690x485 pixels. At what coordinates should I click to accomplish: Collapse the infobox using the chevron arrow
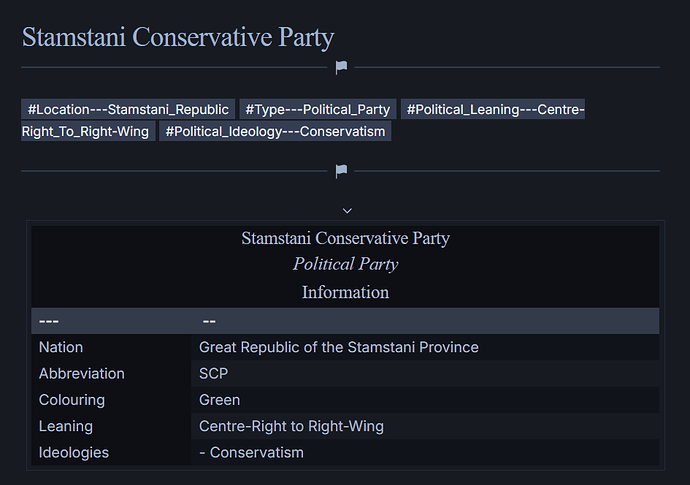[347, 210]
